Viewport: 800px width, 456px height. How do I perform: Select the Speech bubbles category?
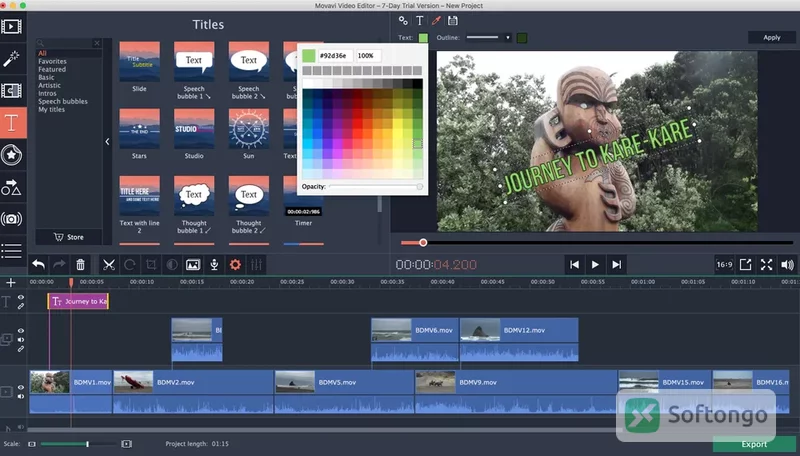[x=63, y=102]
